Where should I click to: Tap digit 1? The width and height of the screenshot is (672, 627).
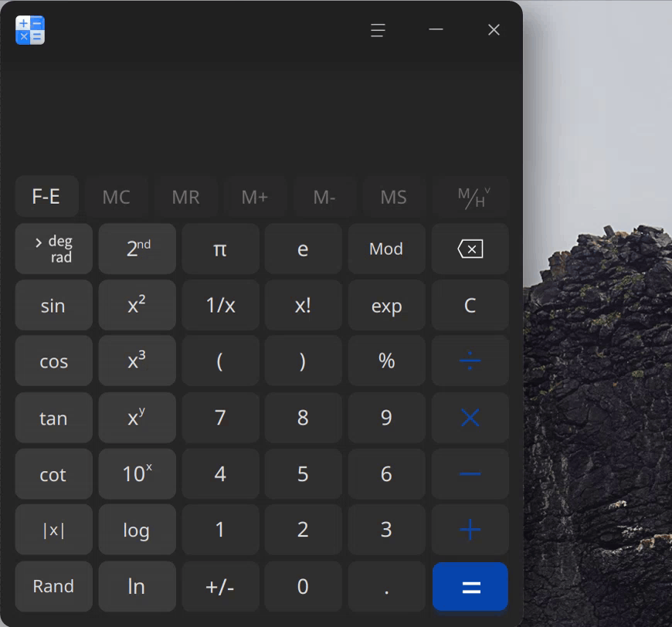220,530
